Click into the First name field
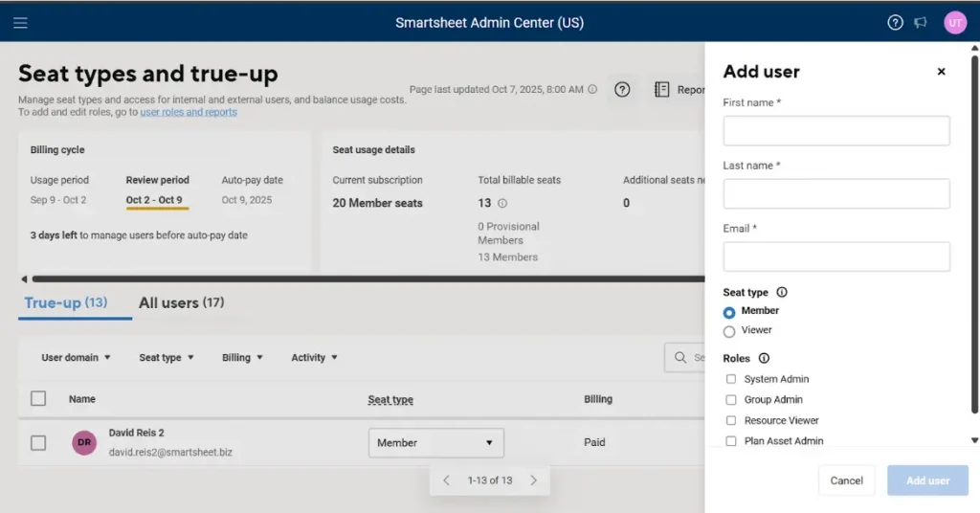The image size is (980, 513). (x=836, y=131)
